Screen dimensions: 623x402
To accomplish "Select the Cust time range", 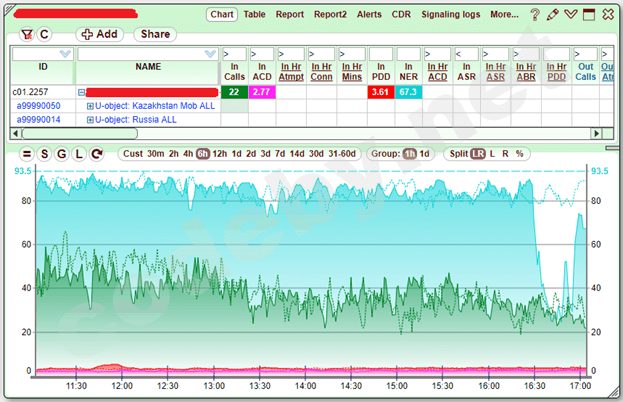I will pyautogui.click(x=133, y=154).
